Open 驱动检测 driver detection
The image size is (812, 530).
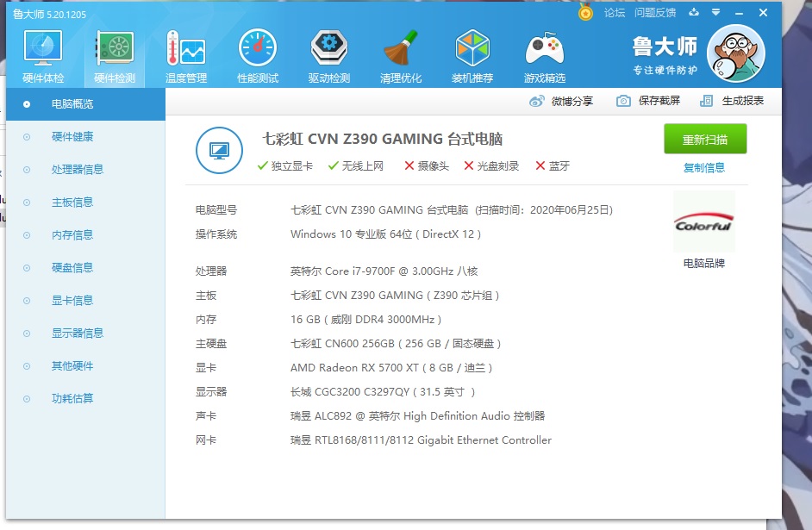[x=328, y=56]
